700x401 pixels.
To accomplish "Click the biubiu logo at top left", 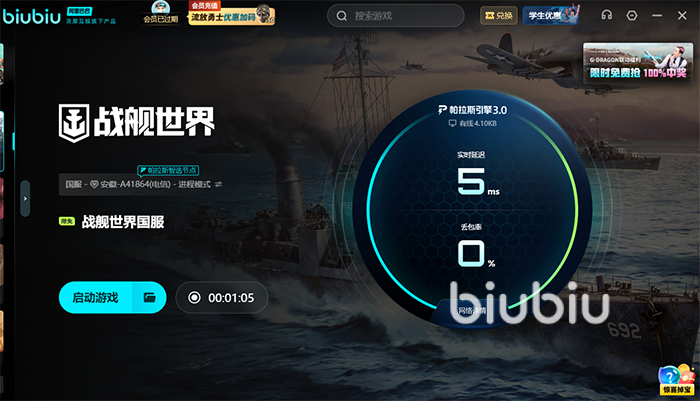I will pyautogui.click(x=31, y=16).
